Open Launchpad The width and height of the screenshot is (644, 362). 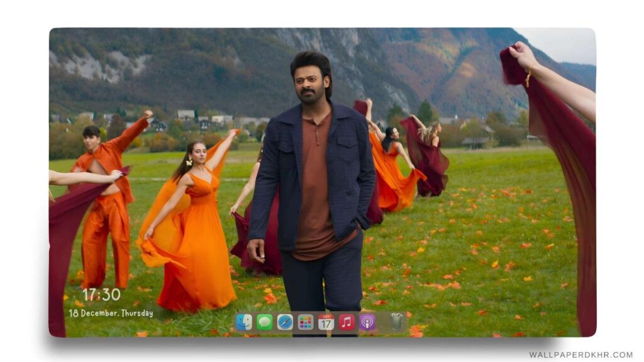[x=305, y=322]
